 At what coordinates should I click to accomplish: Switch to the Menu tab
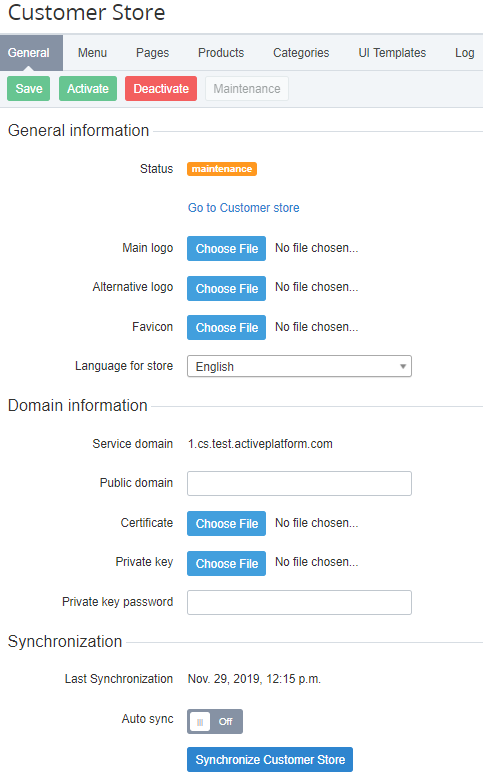(x=92, y=52)
